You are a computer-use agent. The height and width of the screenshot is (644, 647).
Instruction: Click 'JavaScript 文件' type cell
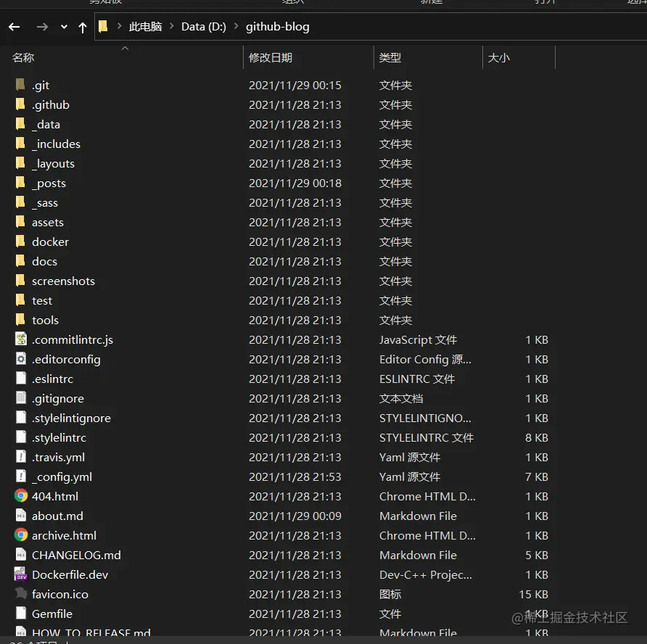418,340
